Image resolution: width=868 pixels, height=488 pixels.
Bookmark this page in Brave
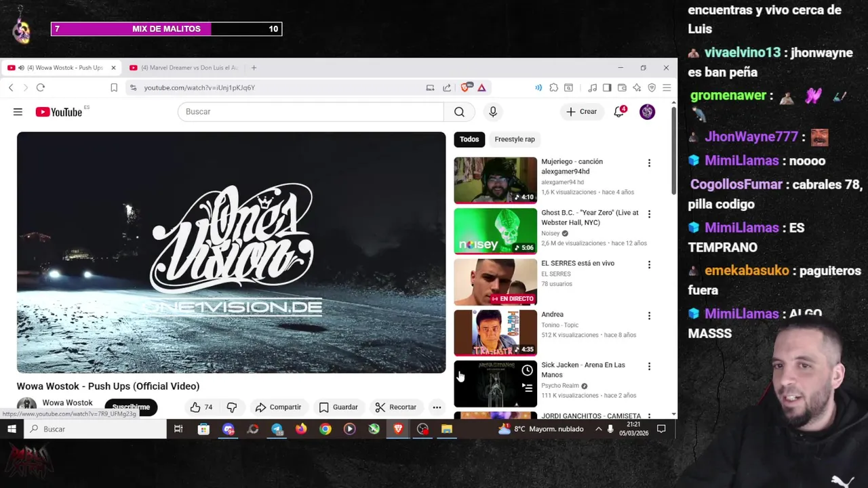[114, 87]
